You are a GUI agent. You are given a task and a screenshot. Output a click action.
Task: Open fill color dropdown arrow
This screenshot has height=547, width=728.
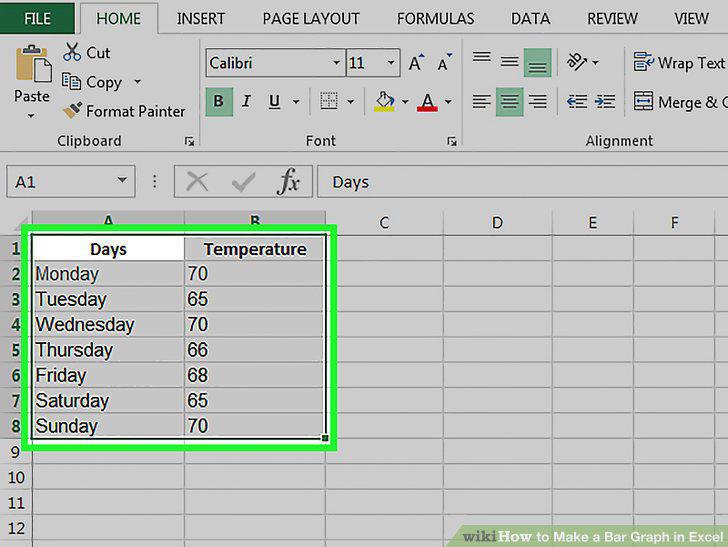click(405, 101)
